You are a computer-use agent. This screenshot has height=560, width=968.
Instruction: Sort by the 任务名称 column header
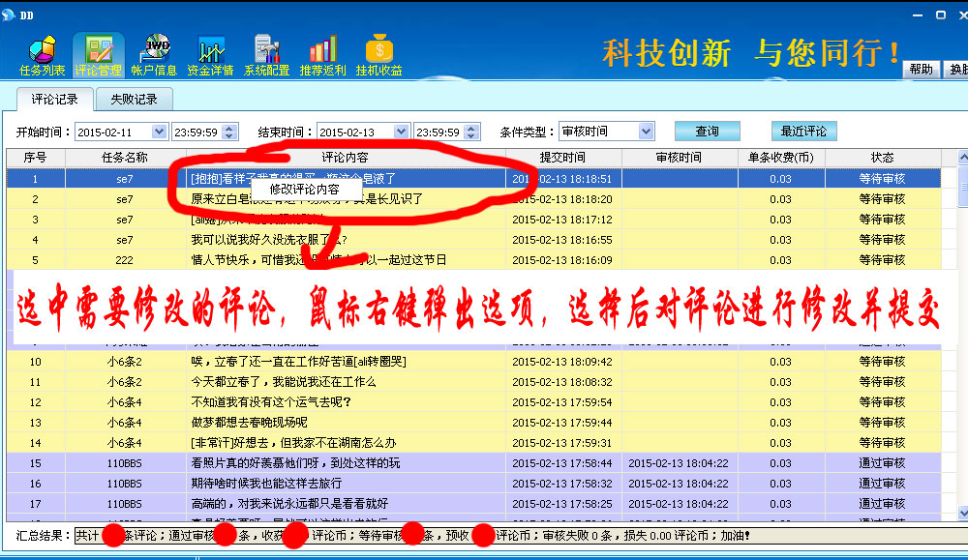pos(125,158)
